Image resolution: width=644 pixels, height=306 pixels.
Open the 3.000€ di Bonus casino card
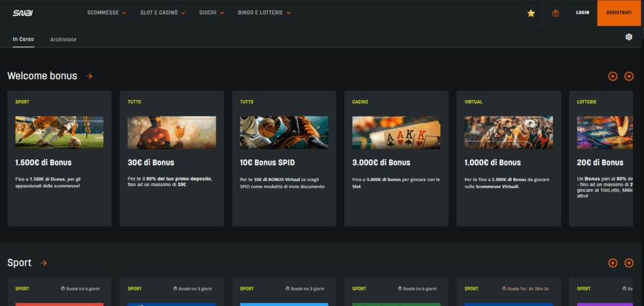(396, 158)
